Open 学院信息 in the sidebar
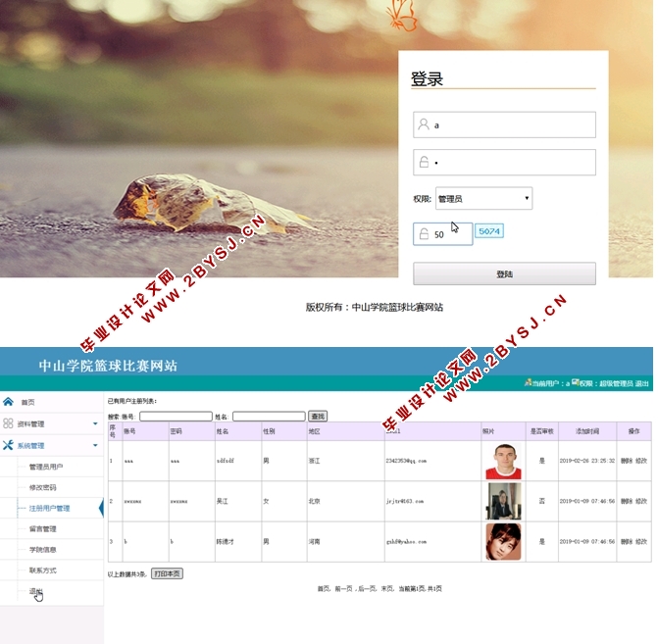Viewport: 658px width, 644px height. click(x=43, y=549)
